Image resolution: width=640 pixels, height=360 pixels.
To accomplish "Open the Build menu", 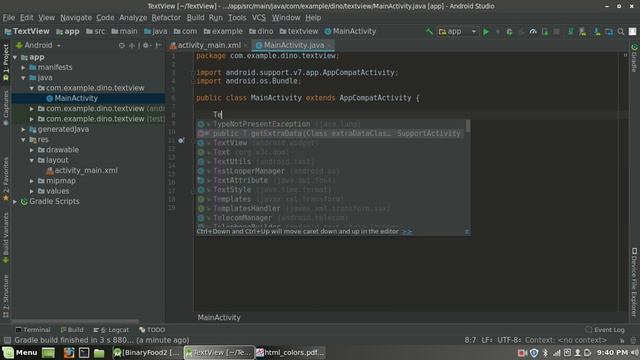I will (196, 18).
